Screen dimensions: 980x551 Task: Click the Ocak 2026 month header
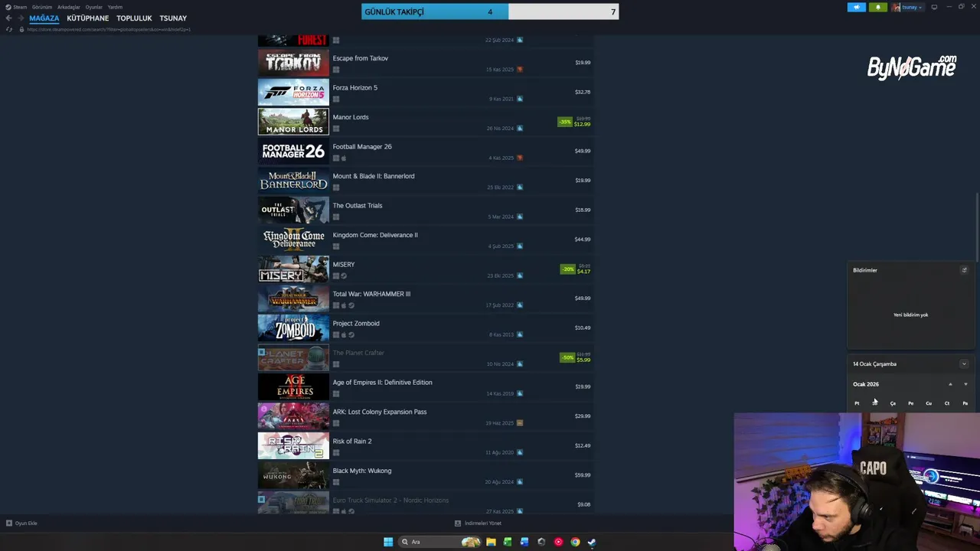866,384
